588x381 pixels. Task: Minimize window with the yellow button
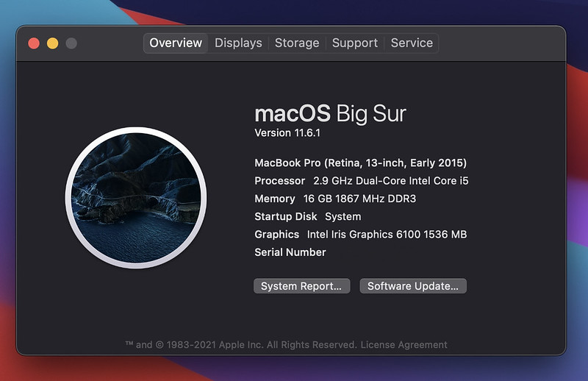52,43
